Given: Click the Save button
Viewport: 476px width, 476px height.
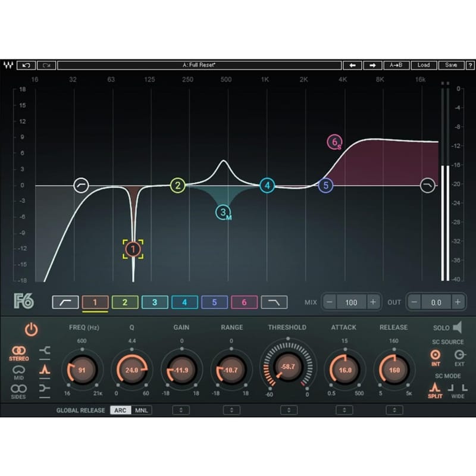Looking at the screenshot, I should tap(452, 65).
